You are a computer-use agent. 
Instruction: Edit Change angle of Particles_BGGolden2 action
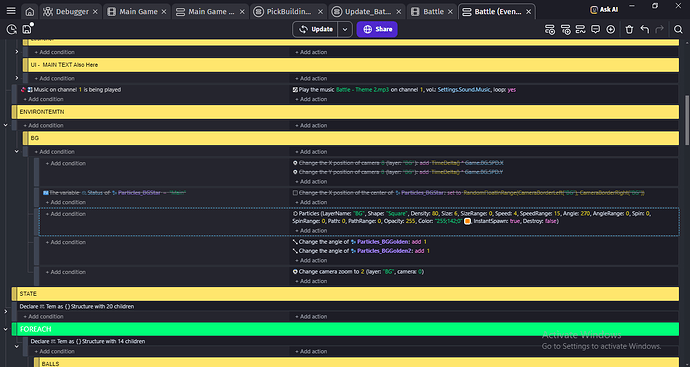[361, 251]
